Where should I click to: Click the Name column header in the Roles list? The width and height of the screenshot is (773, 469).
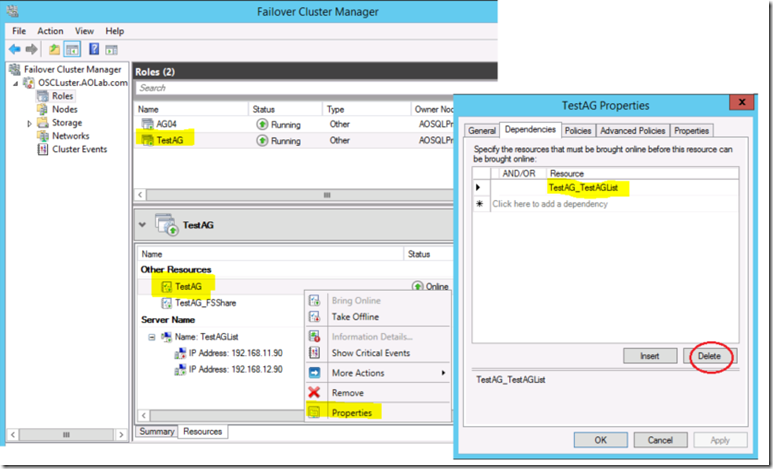coord(191,109)
